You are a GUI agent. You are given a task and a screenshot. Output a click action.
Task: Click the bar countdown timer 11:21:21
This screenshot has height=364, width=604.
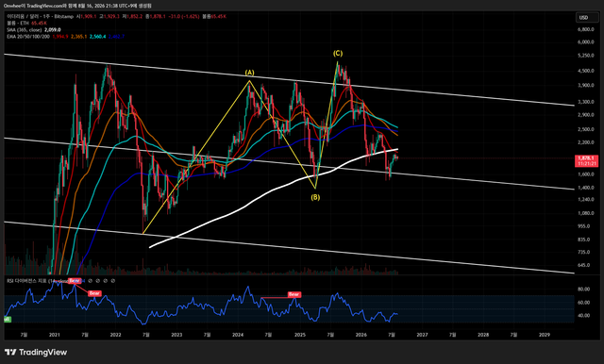587,163
